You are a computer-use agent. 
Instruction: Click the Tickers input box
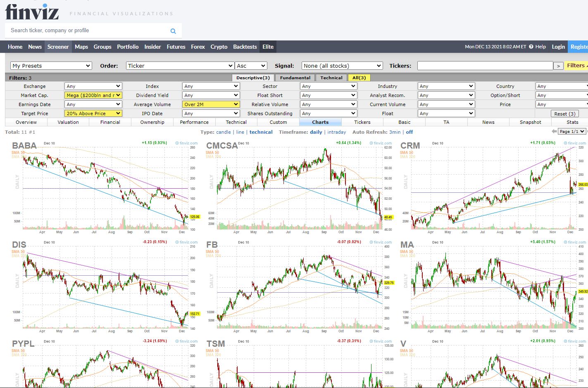pyautogui.click(x=485, y=66)
